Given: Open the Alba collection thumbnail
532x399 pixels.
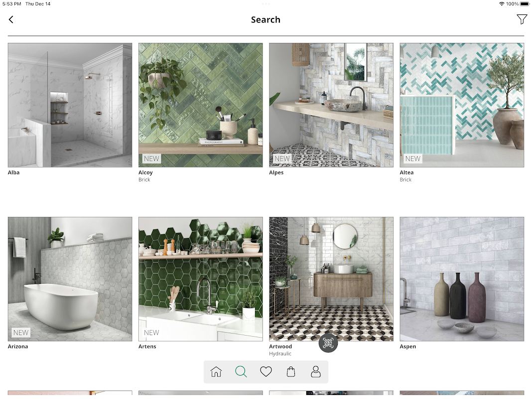Looking at the screenshot, I should (70, 105).
